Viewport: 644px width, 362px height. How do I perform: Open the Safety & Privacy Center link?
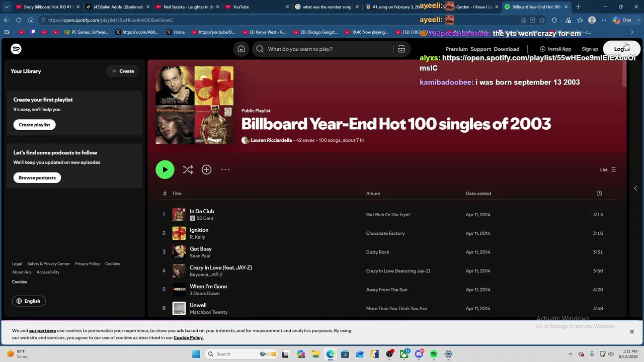pyautogui.click(x=48, y=264)
